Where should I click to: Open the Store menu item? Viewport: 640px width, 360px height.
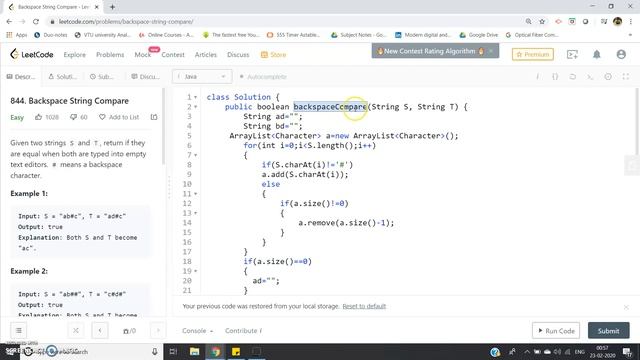tap(273, 55)
